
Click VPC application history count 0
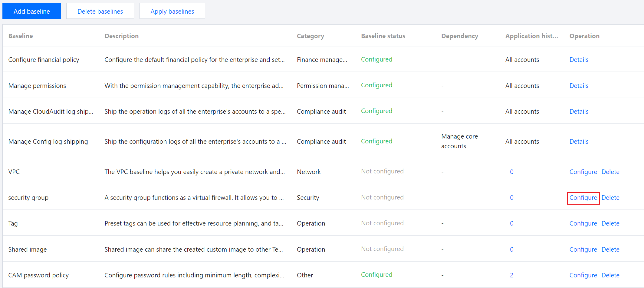tap(511, 172)
